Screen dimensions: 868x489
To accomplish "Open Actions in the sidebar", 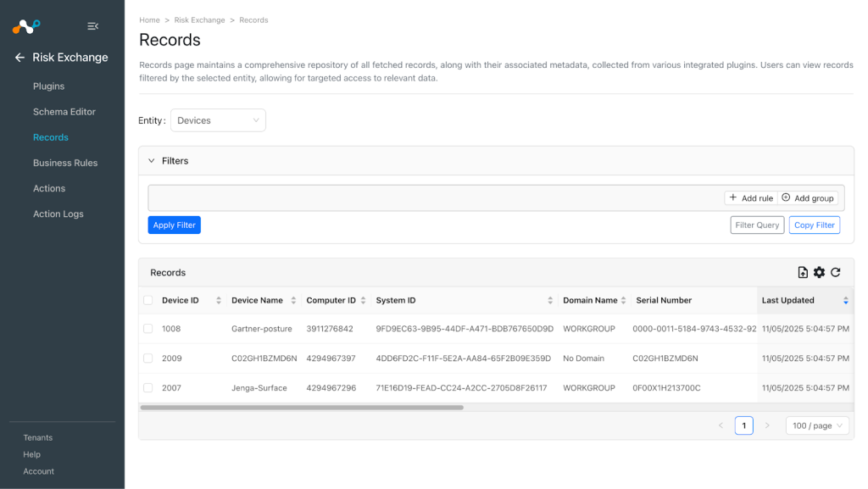I will pos(49,188).
